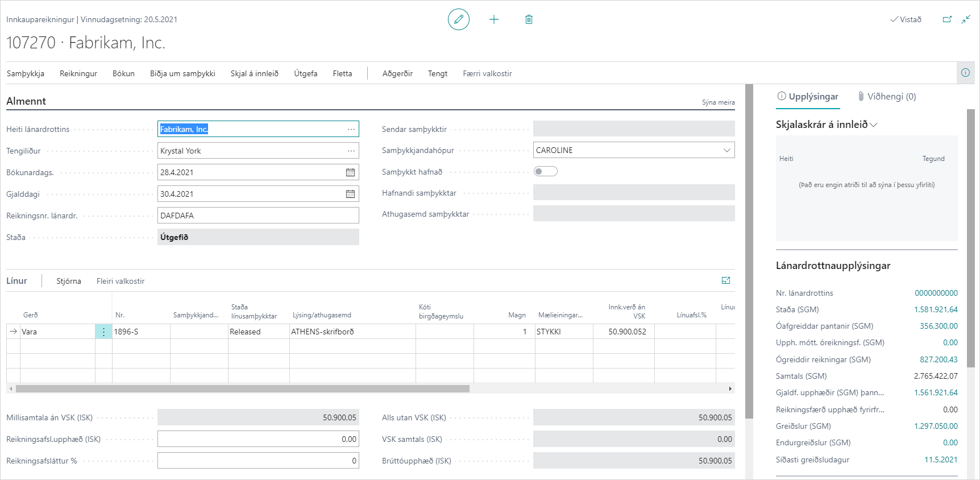Click the trash can delete icon
This screenshot has height=480, width=980.
pyautogui.click(x=529, y=19)
